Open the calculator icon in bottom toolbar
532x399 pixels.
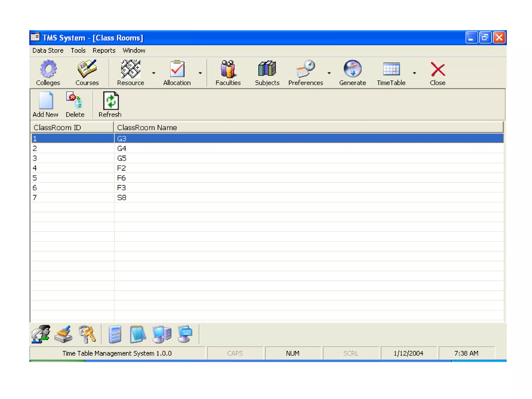pyautogui.click(x=115, y=334)
